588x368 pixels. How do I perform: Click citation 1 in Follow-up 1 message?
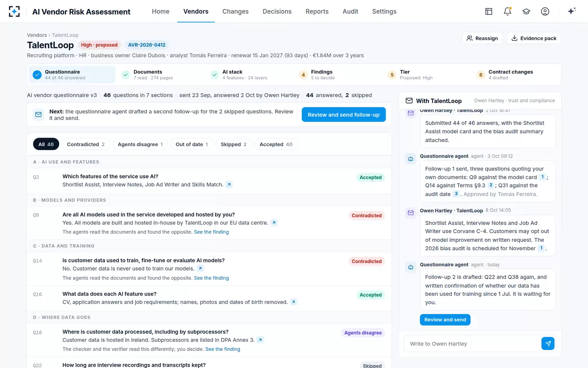tap(542, 177)
